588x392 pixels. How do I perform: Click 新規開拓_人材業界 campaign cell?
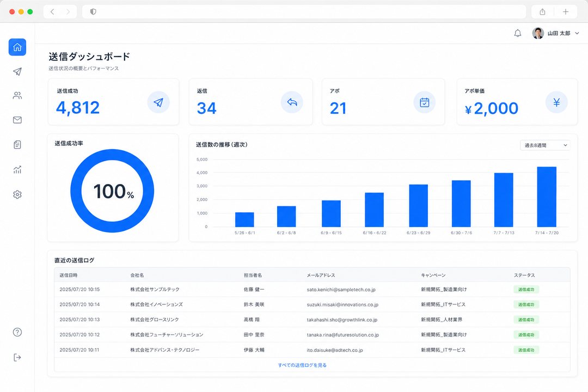442,320
